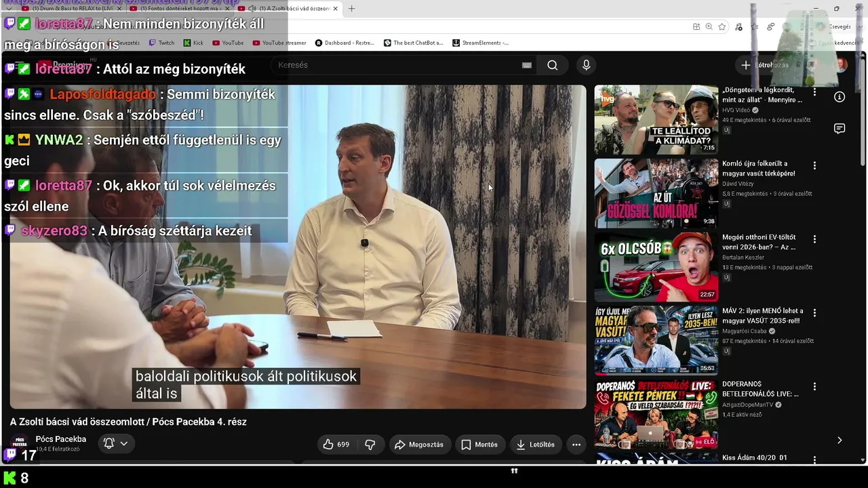The image size is (868, 488).
Task: Open the AzigaziDopeManTV channel name
Action: click(x=748, y=405)
